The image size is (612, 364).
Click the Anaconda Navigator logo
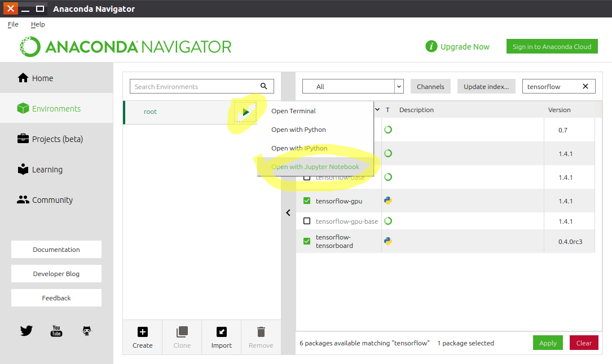coord(126,47)
